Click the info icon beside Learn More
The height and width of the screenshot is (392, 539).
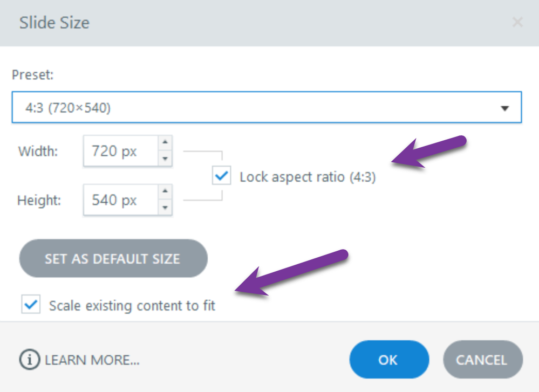(x=30, y=360)
